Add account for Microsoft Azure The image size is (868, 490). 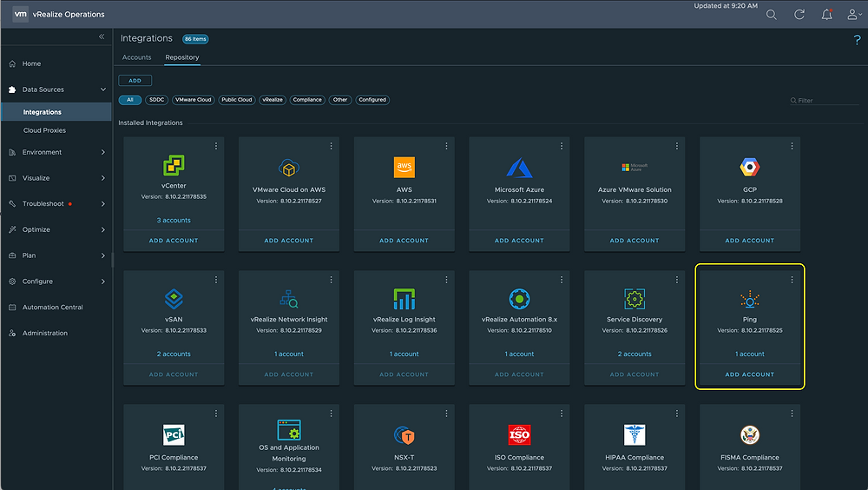[x=519, y=241]
